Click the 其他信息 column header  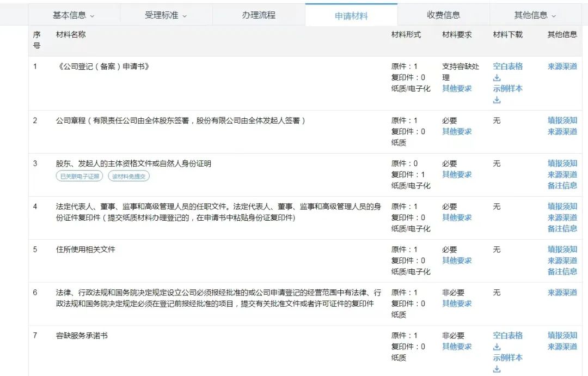click(x=562, y=34)
